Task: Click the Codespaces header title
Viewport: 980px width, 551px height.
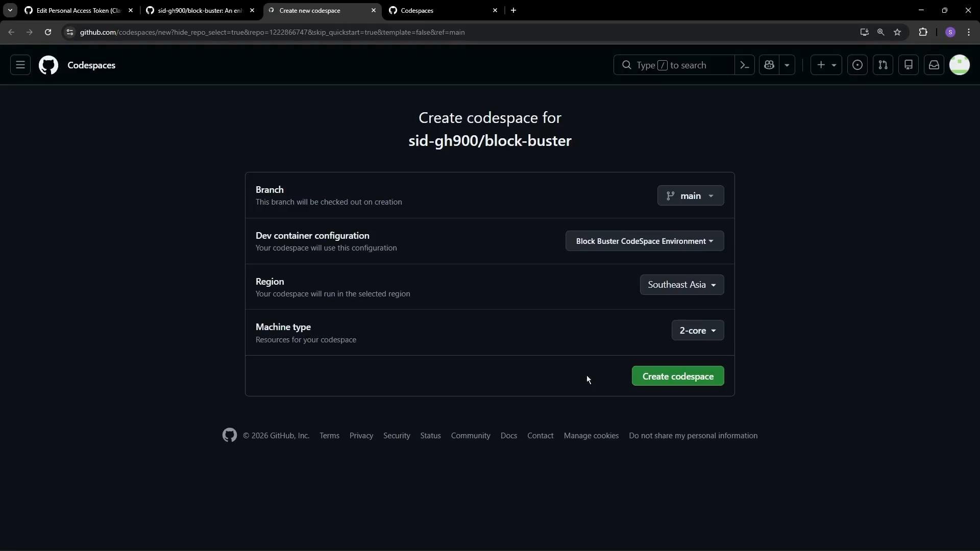Action: coord(91,65)
